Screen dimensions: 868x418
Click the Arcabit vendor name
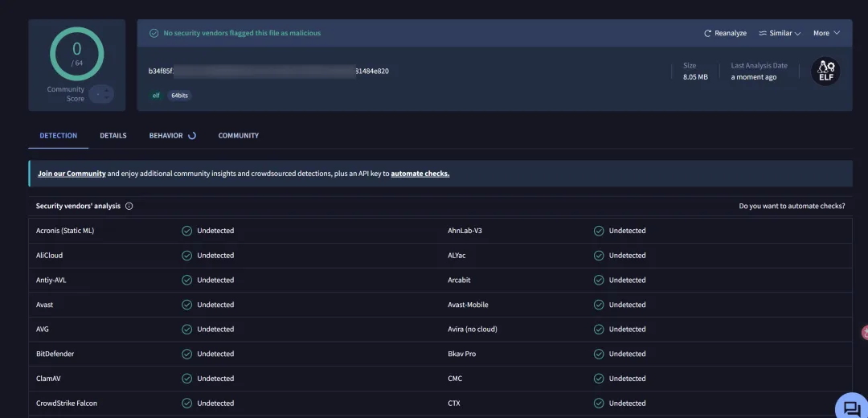[x=459, y=281]
